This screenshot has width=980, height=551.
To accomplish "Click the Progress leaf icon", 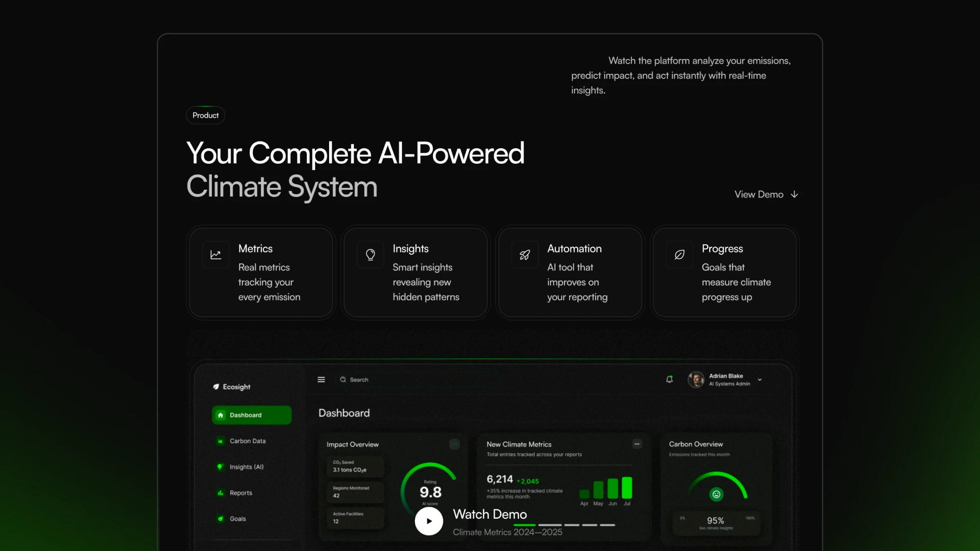I will (679, 255).
